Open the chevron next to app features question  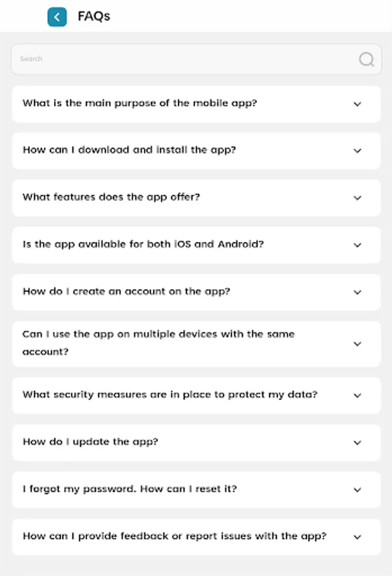[357, 198]
